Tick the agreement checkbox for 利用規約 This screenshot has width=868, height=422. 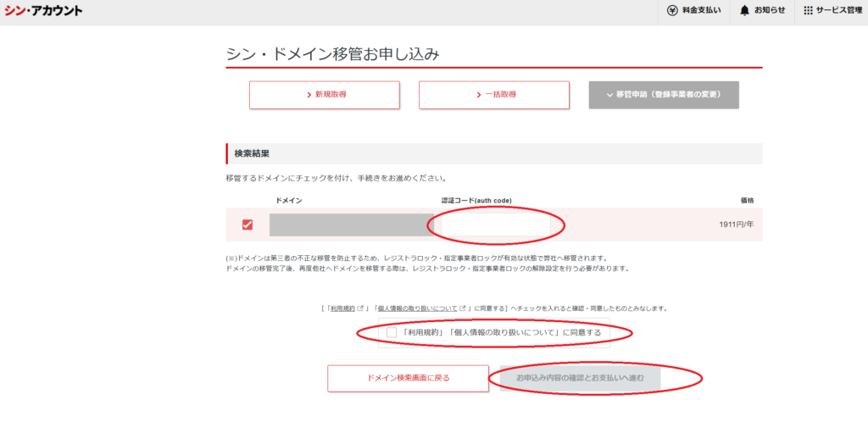[391, 333]
